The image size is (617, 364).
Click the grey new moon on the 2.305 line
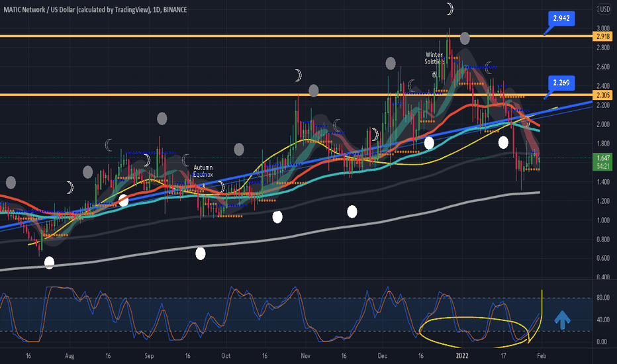coord(314,91)
